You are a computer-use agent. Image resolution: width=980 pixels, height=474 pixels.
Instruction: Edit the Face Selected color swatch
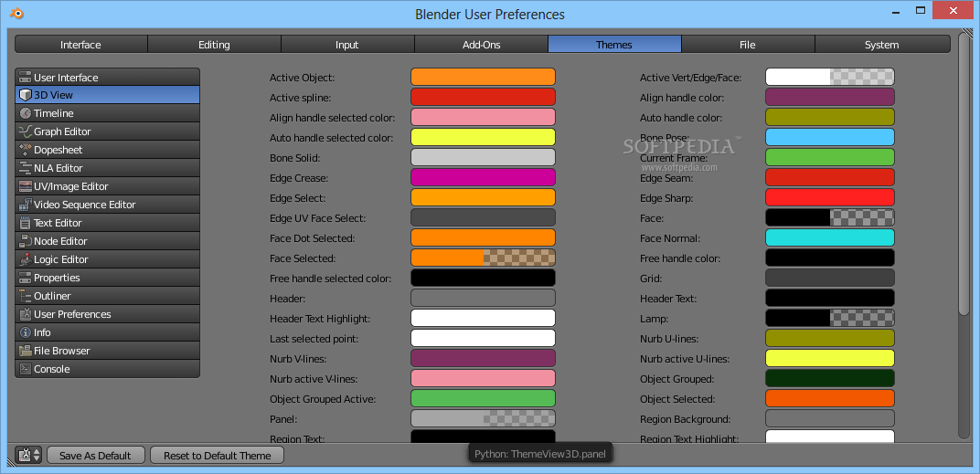point(483,258)
